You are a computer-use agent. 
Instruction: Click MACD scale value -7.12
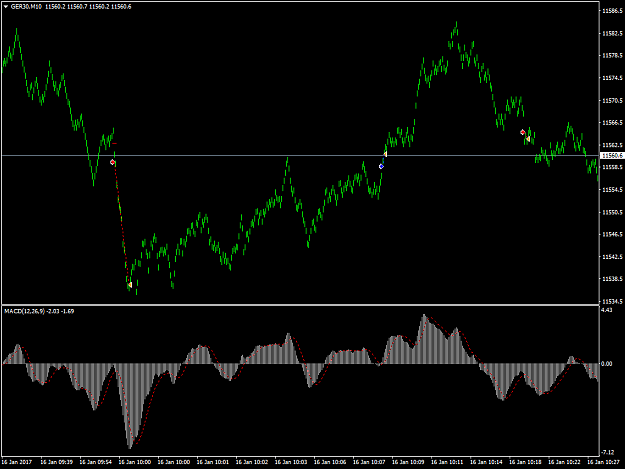[x=607, y=452]
